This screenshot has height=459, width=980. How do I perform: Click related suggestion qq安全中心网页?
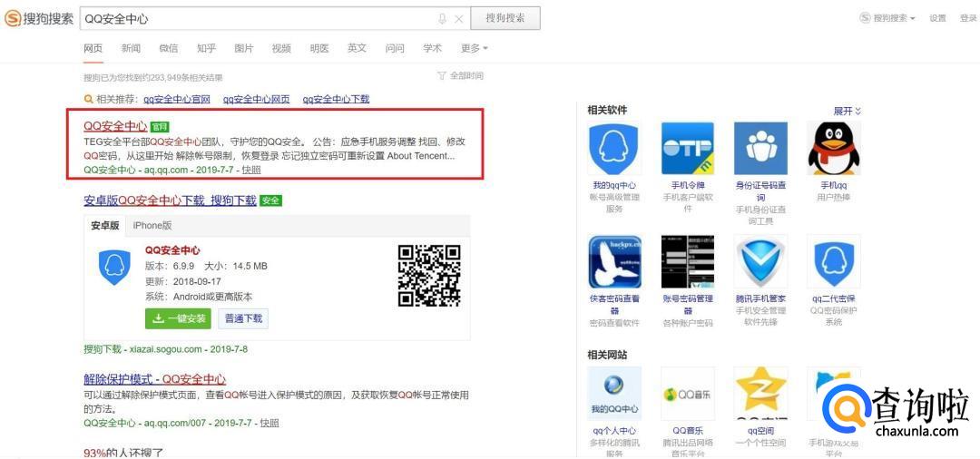(256, 99)
